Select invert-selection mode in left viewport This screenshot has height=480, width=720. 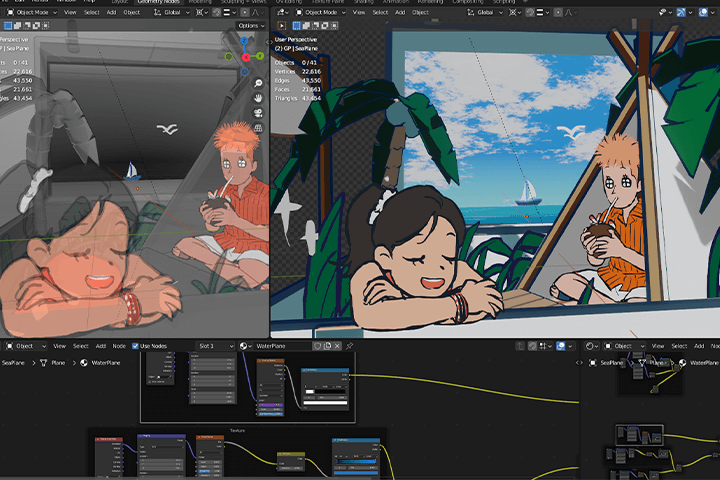36,26
